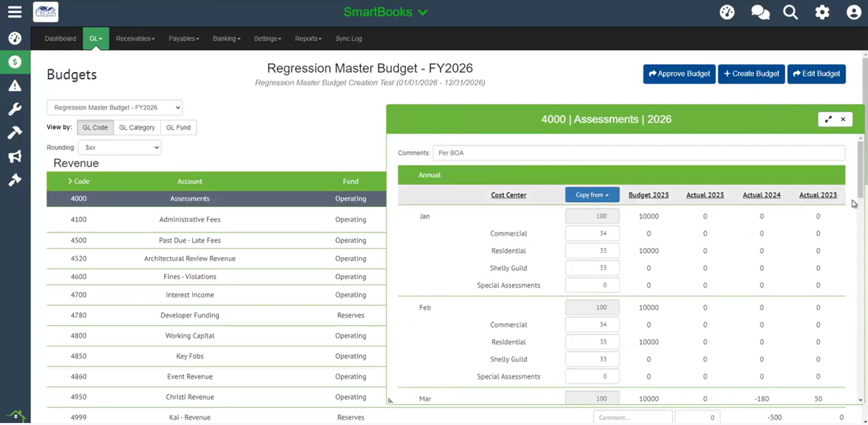868x425 pixels.
Task: Select the Fines - Violations row
Action: [216, 276]
